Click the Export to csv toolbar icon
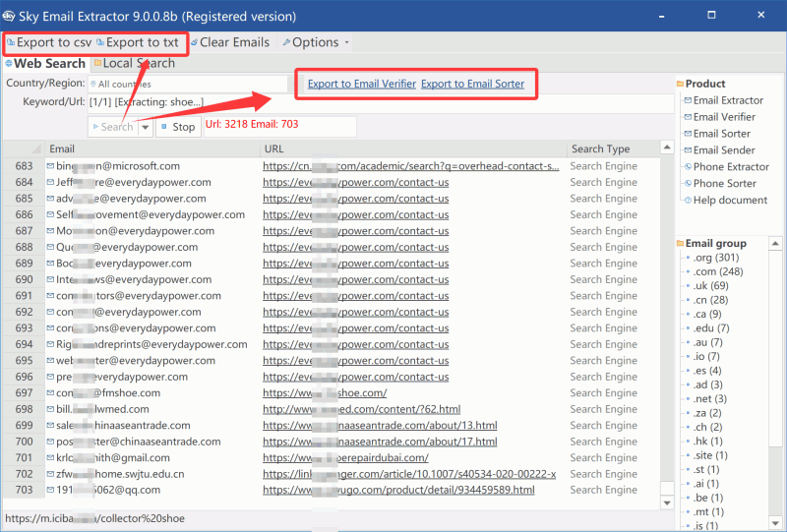The width and height of the screenshot is (787, 532). (x=49, y=42)
